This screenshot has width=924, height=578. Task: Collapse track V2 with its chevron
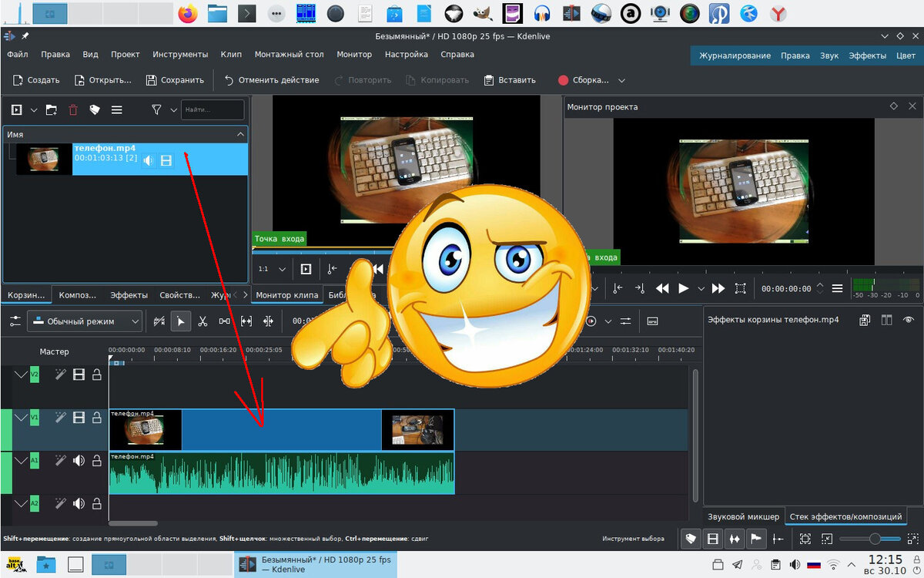click(21, 375)
